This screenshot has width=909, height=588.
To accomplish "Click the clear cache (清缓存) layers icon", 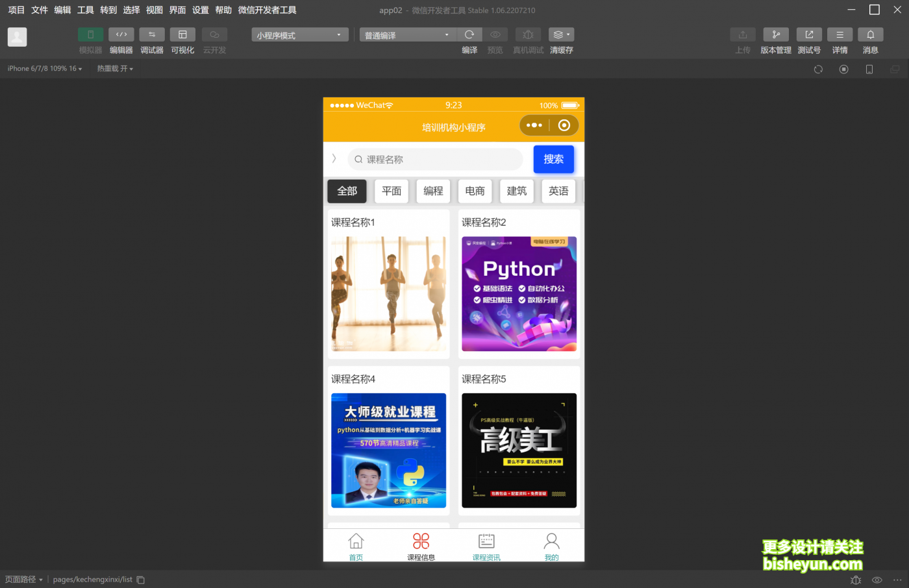I will pos(561,34).
